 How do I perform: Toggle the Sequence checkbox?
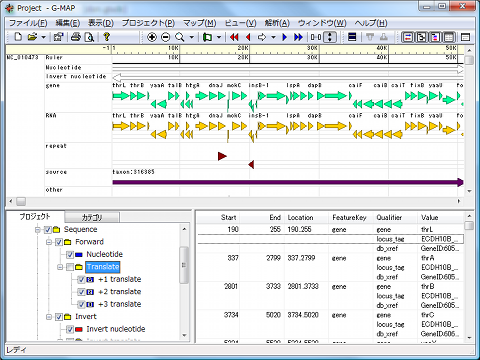point(48,230)
